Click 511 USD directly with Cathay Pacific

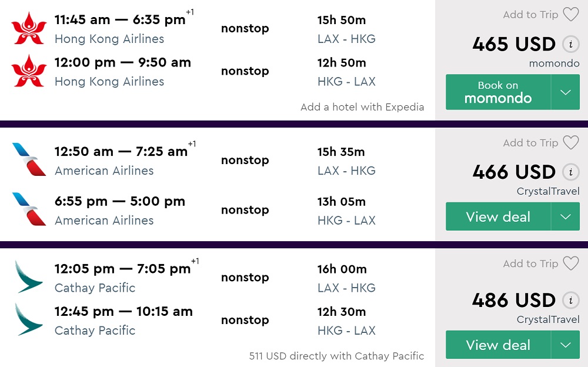point(336,356)
